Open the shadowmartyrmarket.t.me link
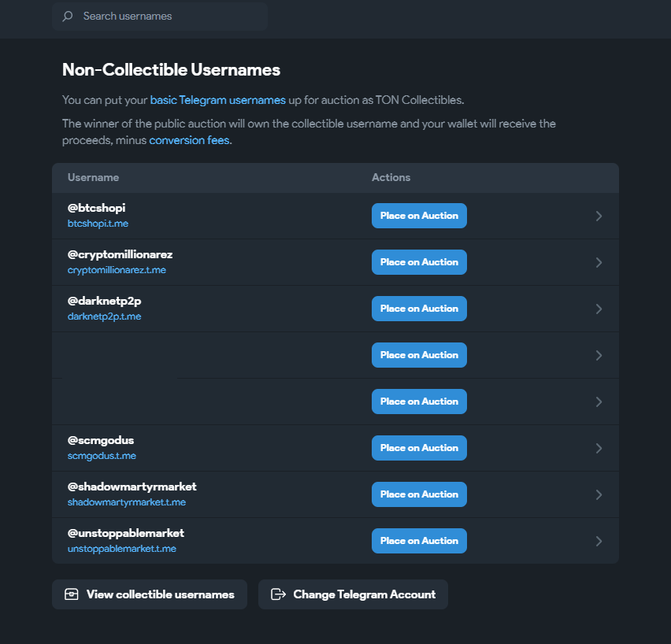 126,502
